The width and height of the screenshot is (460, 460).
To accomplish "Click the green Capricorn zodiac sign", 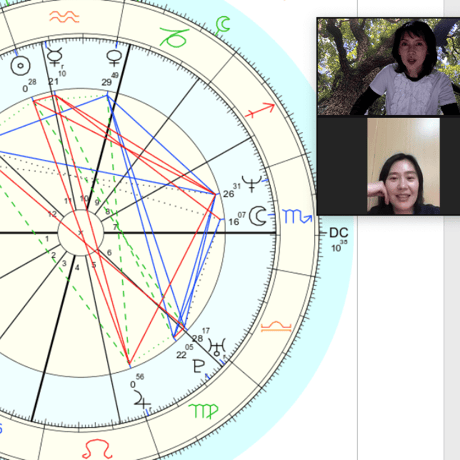I will (x=174, y=36).
